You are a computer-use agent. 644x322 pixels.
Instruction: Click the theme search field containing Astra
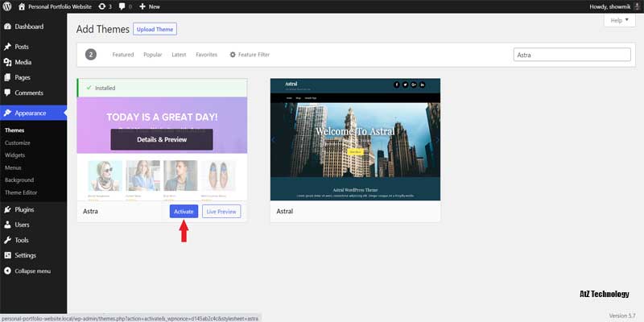[572, 55]
